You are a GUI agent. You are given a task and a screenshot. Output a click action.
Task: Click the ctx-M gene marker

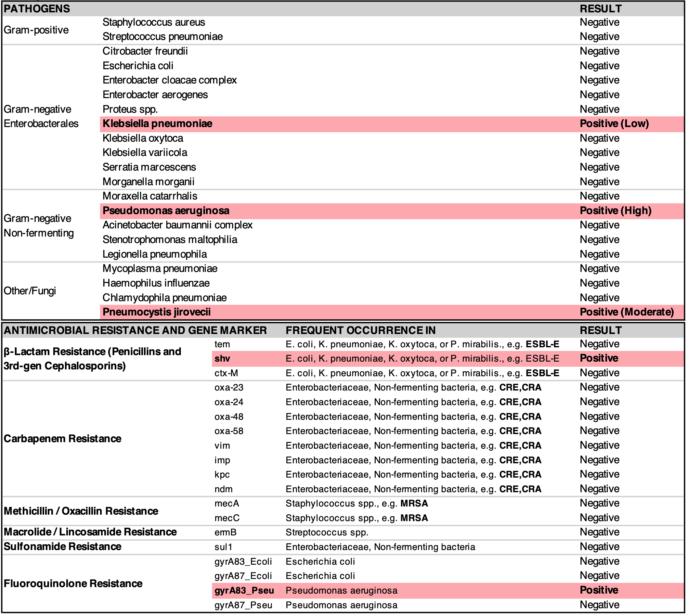pos(226,373)
